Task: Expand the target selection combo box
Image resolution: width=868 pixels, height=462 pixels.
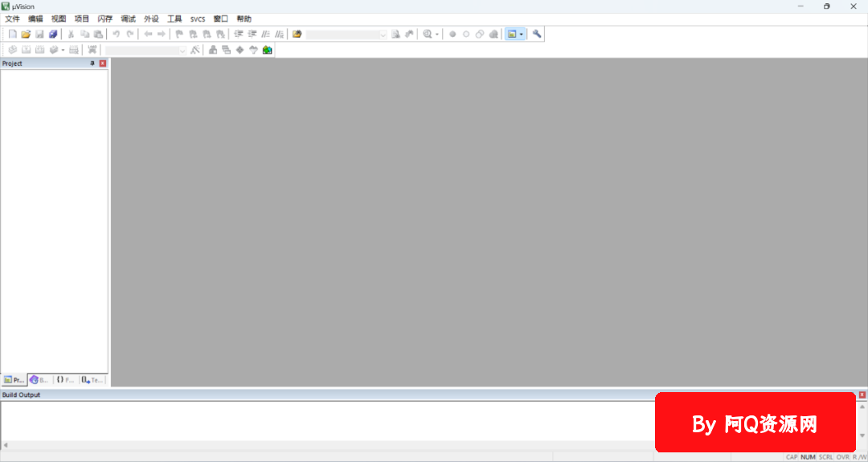Action: click(x=182, y=50)
